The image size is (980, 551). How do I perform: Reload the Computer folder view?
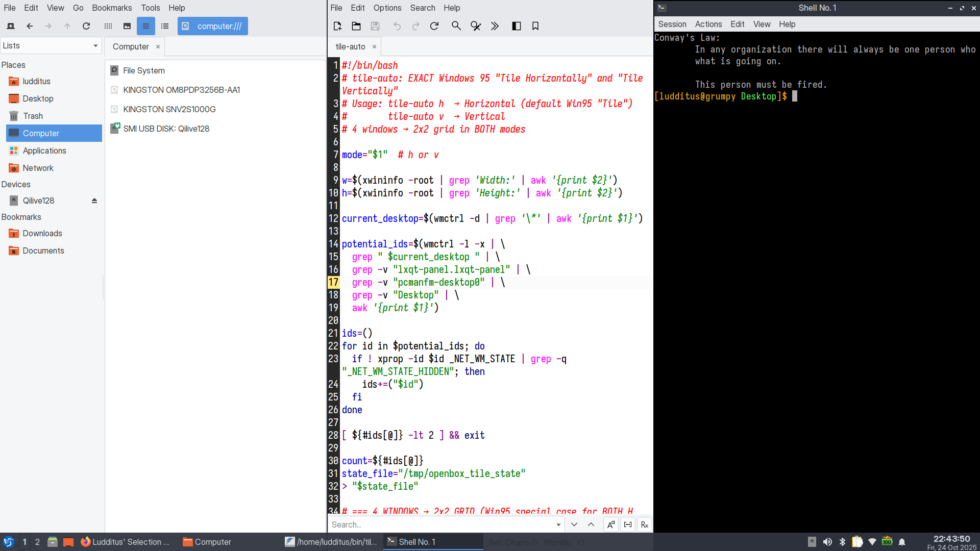(x=86, y=26)
